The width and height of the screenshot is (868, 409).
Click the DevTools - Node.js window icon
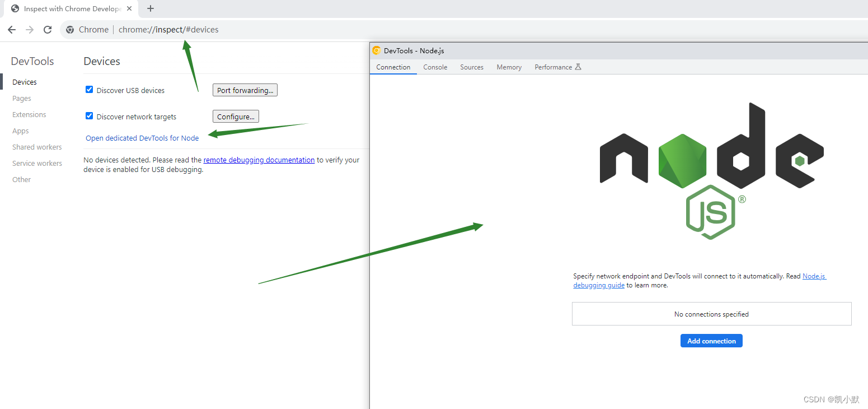(377, 50)
